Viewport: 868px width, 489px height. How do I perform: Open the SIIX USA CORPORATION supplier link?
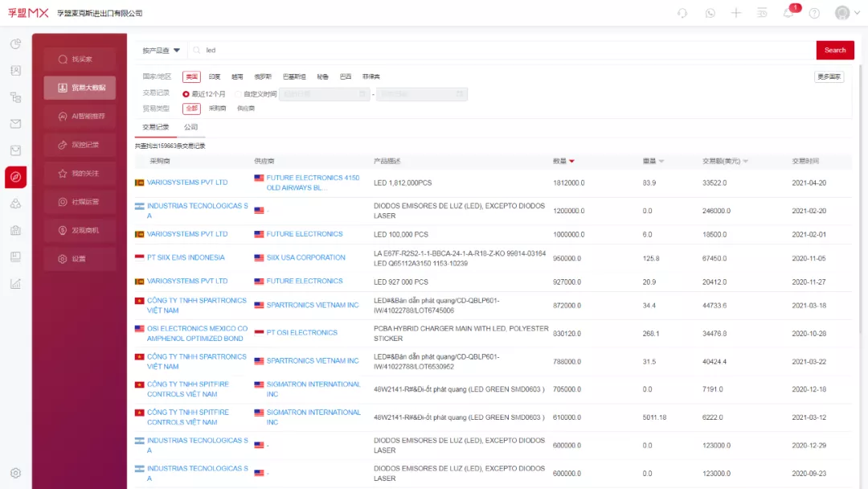tap(305, 258)
